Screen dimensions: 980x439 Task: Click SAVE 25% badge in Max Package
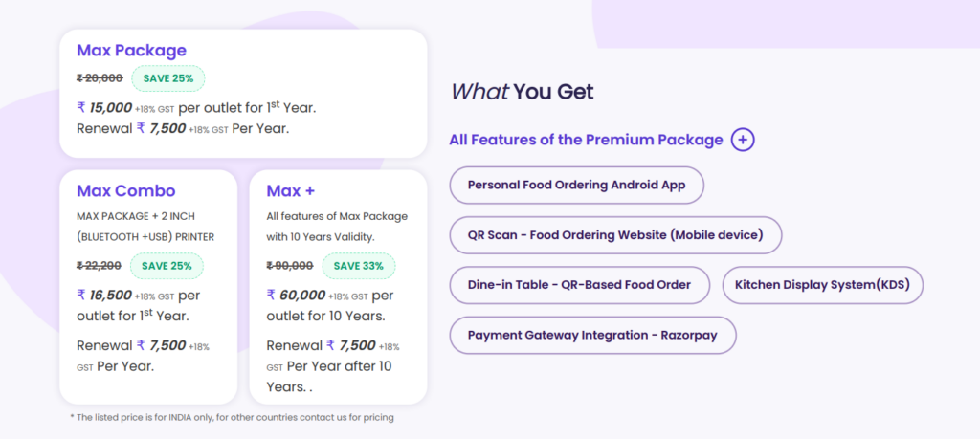(x=168, y=78)
